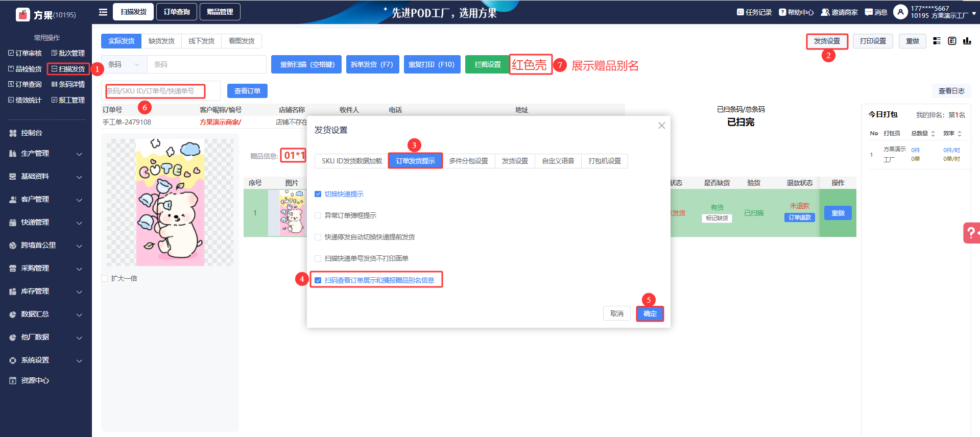The width and height of the screenshot is (980, 437).
Task: Click the red floating help button
Action: coord(971,233)
